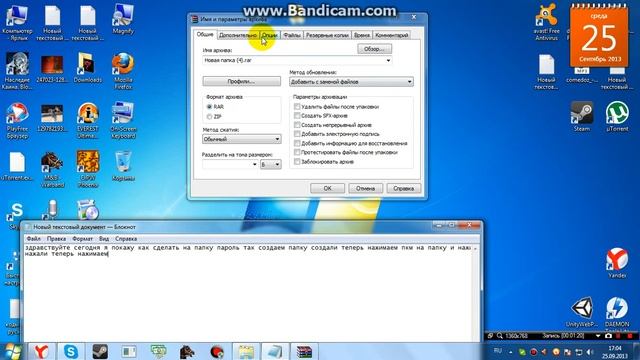Open the Mozilla Firefox desktop shortcut

pyautogui.click(x=123, y=70)
